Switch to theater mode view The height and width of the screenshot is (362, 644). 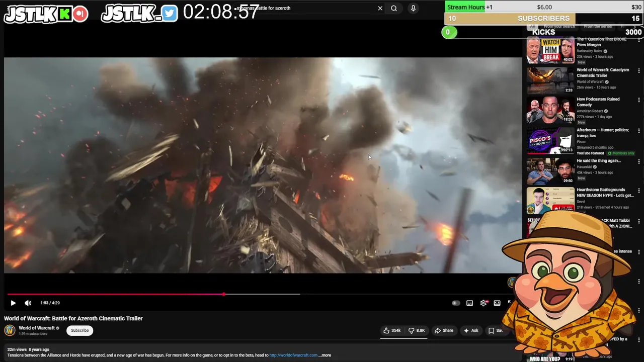(497, 303)
